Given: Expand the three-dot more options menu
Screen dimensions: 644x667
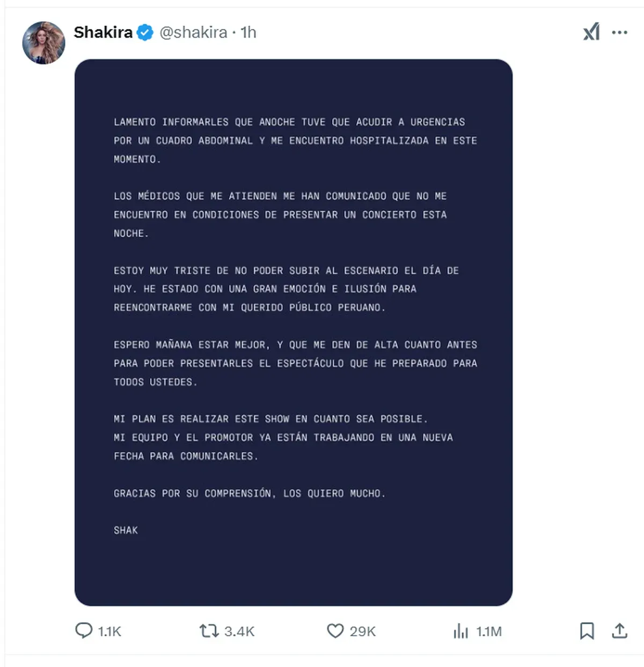Looking at the screenshot, I should 619,33.
